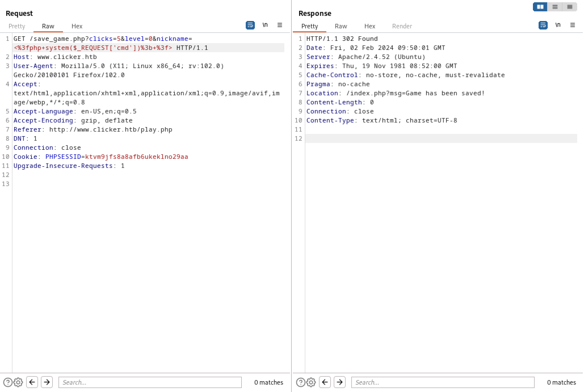Switch Response view to Hex tab
This screenshot has height=392, width=584.
[x=370, y=26]
